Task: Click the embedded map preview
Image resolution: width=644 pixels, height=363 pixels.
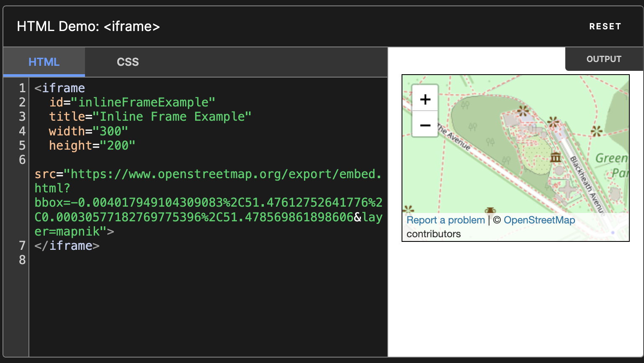Action: (515, 158)
